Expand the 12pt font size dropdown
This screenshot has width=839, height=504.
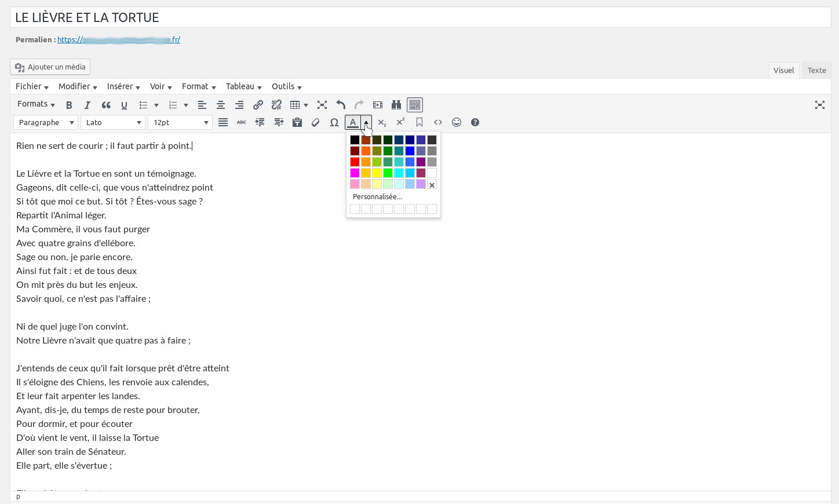tap(180, 122)
